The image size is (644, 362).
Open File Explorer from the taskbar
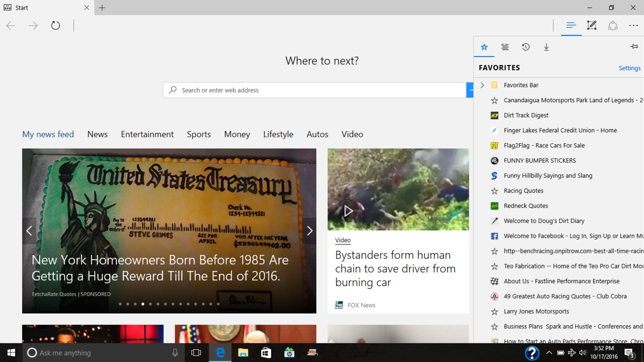tap(243, 353)
